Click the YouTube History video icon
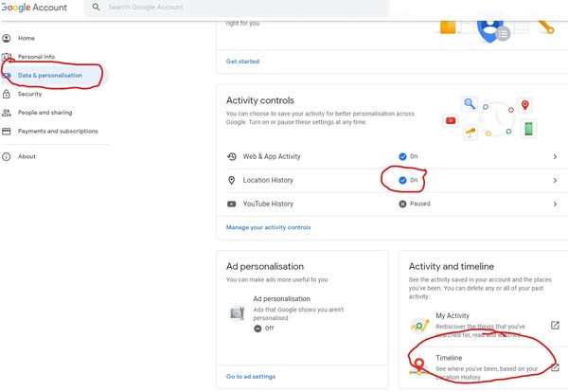 click(232, 204)
